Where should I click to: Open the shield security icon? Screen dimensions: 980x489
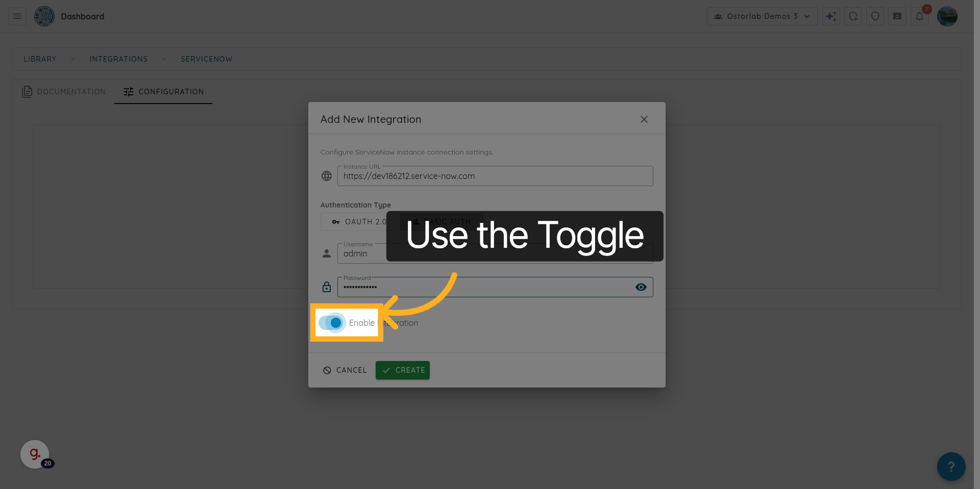(875, 16)
